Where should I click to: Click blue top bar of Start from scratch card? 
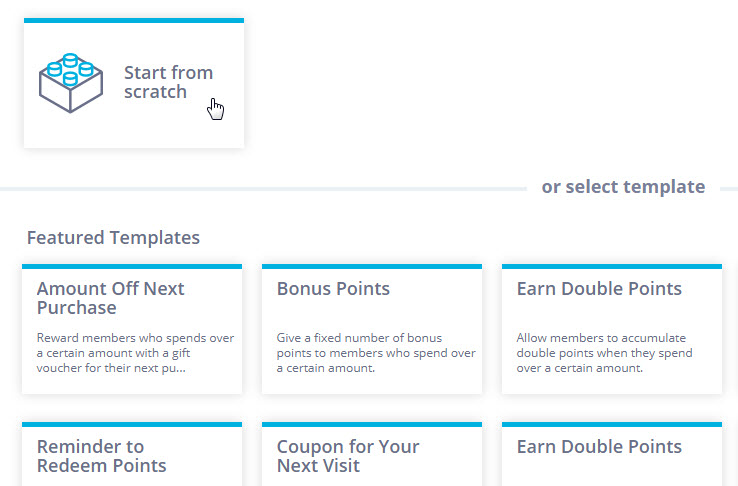click(x=134, y=20)
